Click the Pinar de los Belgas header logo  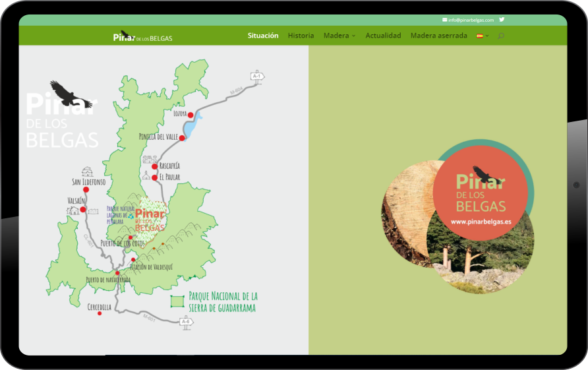pos(142,36)
